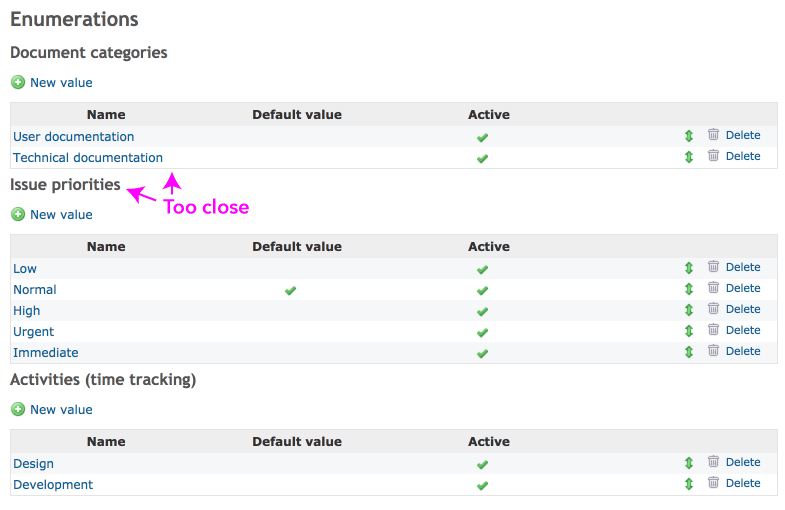Image resolution: width=785 pixels, height=510 pixels.
Task: Click green plus icon under Activities
Action: click(x=18, y=409)
